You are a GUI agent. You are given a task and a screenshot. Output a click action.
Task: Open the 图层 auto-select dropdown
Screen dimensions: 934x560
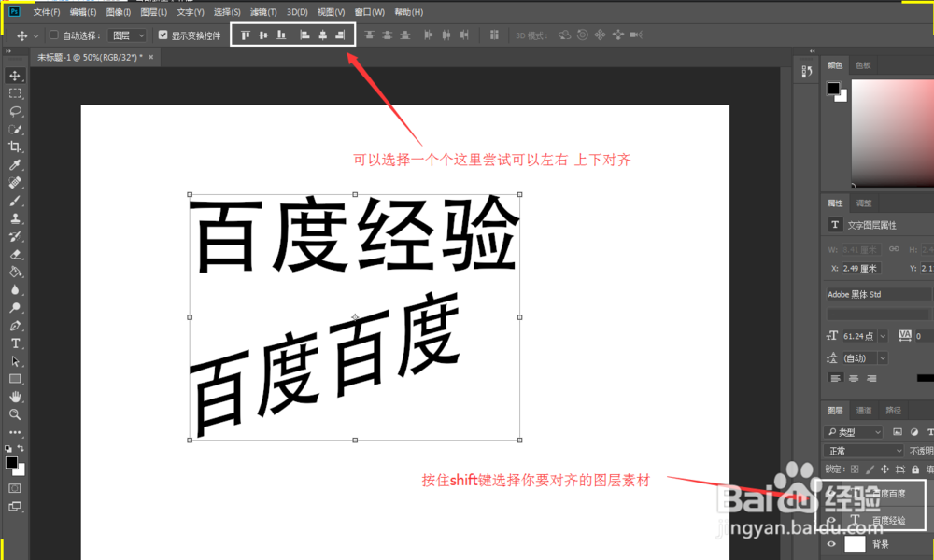point(127,35)
